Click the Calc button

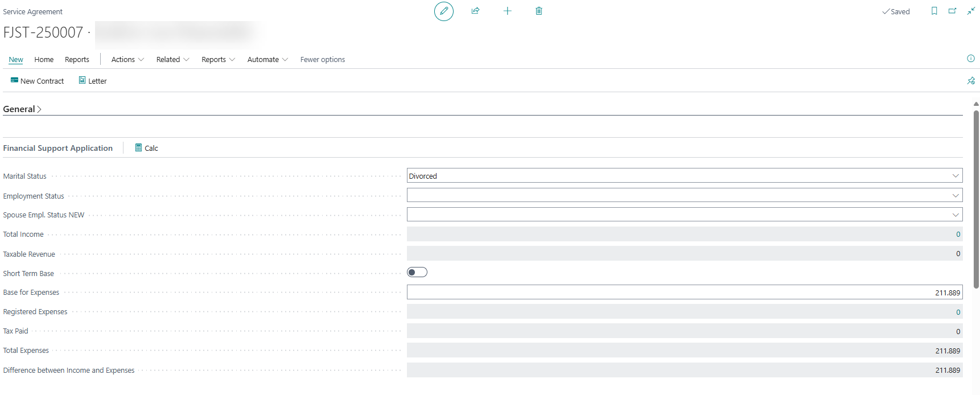(x=147, y=148)
